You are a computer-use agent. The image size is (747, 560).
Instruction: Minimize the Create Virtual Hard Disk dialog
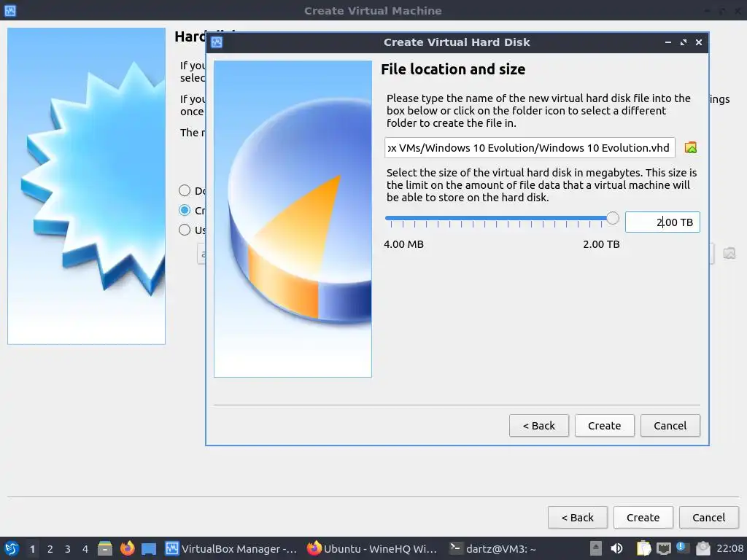coord(668,42)
